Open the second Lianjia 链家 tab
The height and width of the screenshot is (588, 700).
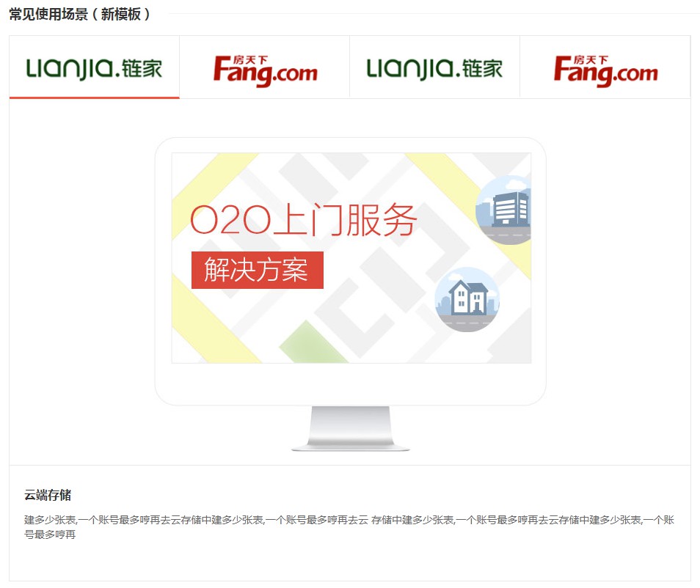[435, 67]
